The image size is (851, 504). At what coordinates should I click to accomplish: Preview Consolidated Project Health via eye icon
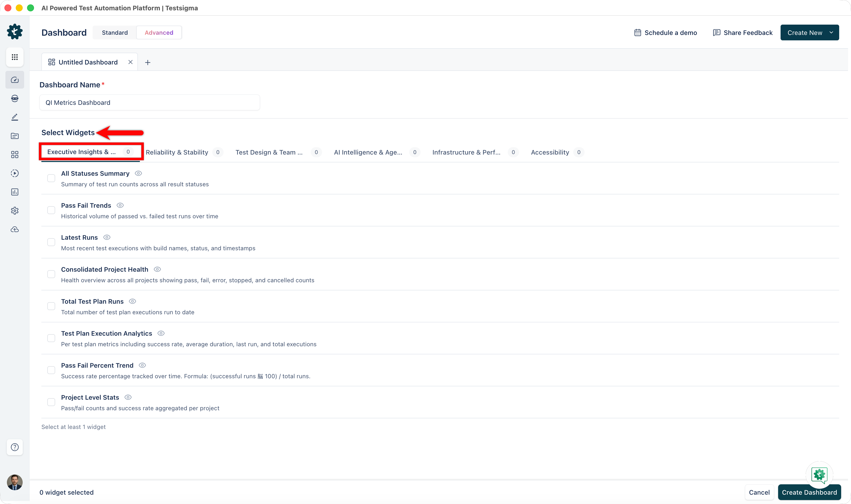157,269
